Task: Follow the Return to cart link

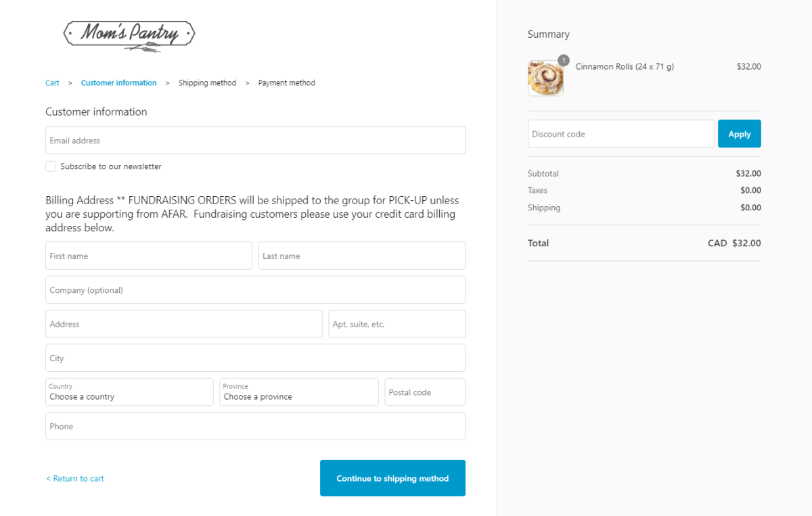Action: [75, 479]
